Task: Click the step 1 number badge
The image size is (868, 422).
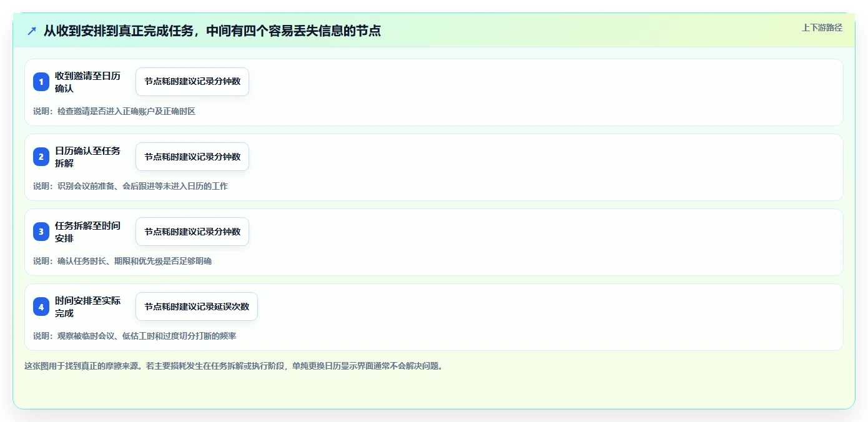Action: click(x=41, y=82)
